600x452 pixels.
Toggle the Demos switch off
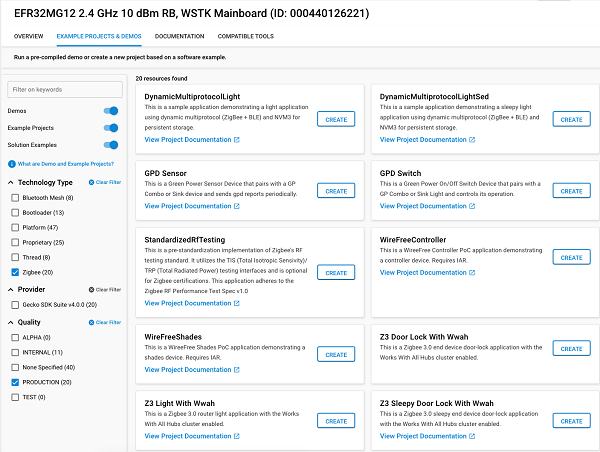111,111
